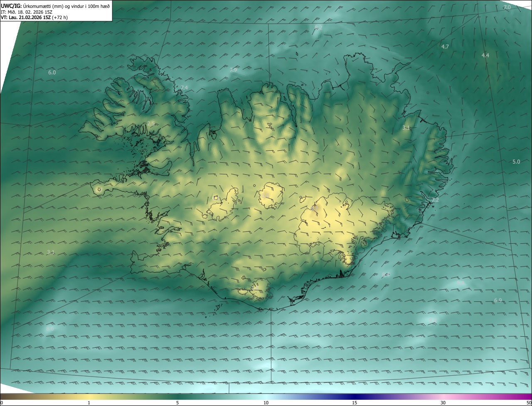Click the initial time line 'IT: Mið. 18. 02. 2026 15Z'

point(27,12)
